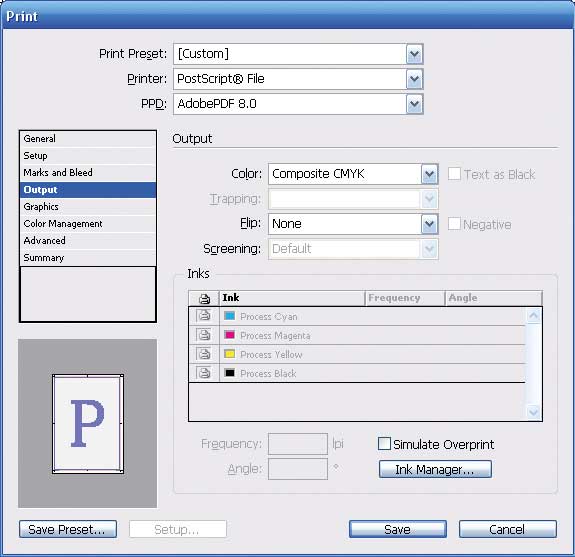Toggle the printer icon for Process Black
Viewport: 575px width, 557px height.
pyautogui.click(x=204, y=373)
